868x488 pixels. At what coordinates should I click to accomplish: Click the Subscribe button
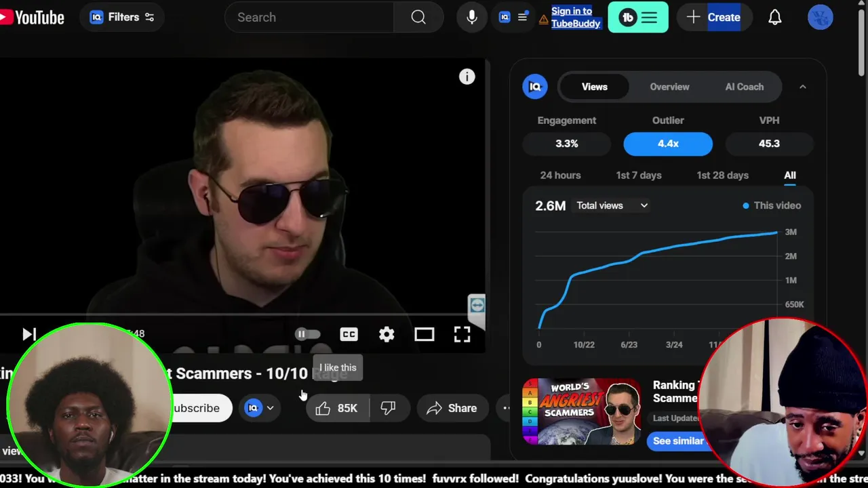pos(197,408)
